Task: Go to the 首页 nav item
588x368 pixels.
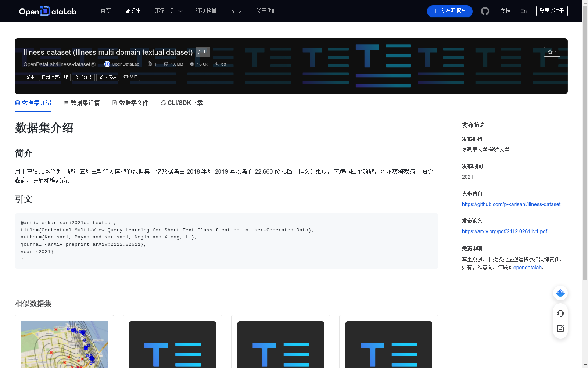Action: [x=105, y=11]
